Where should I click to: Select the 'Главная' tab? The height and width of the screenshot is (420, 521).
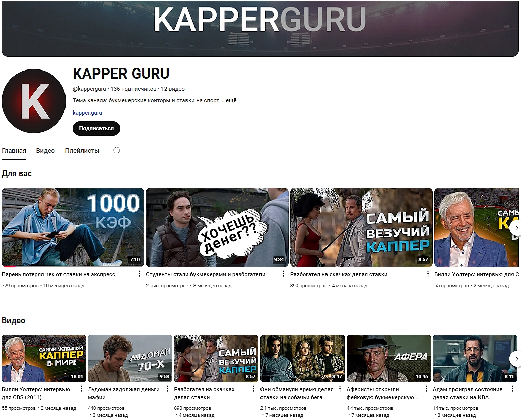[14, 151]
